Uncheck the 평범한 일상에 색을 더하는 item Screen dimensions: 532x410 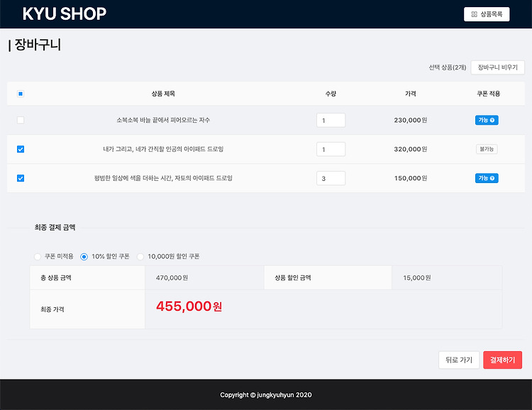pos(21,178)
